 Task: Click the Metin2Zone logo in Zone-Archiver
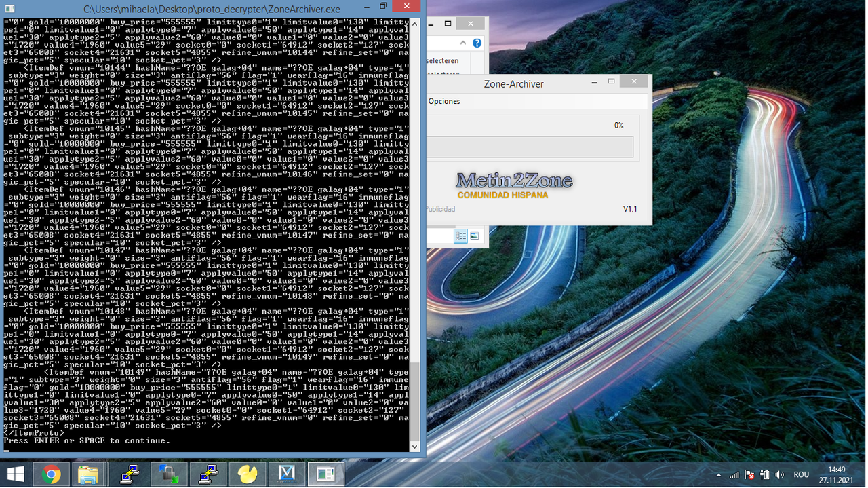tap(514, 185)
